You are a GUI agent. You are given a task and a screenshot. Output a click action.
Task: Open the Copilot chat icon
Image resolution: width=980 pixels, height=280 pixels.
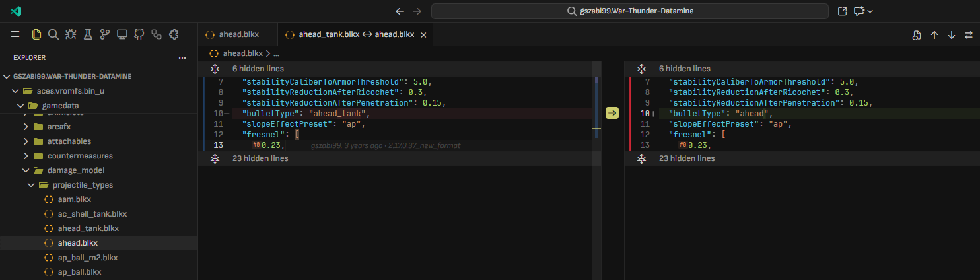pyautogui.click(x=858, y=11)
